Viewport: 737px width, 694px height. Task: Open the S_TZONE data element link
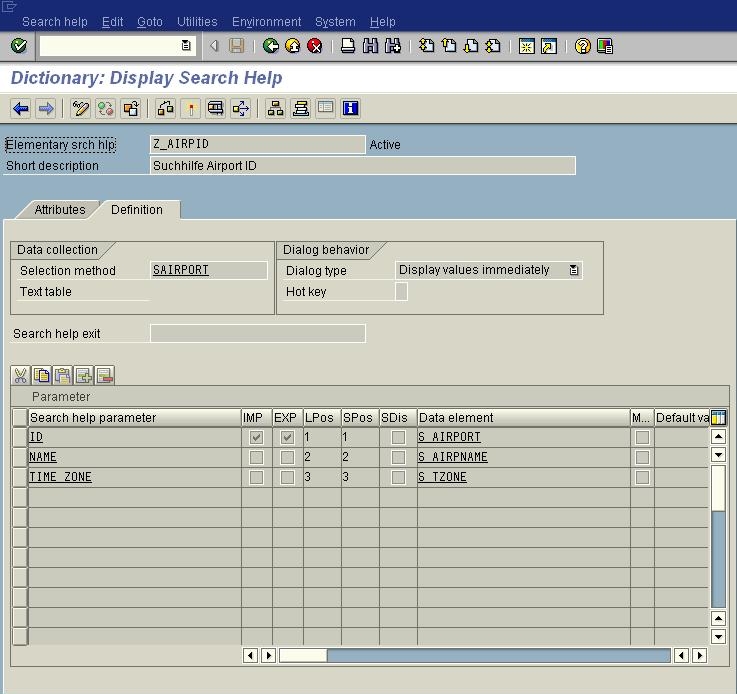pyautogui.click(x=442, y=477)
